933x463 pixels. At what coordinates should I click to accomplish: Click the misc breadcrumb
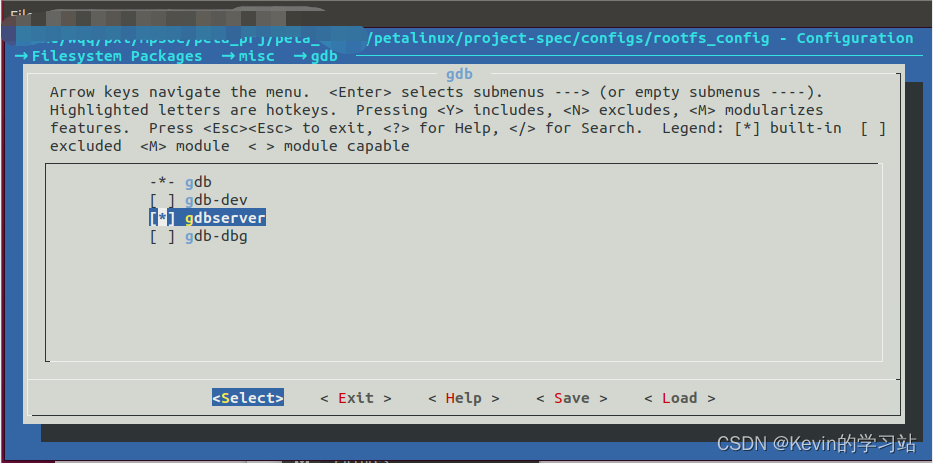(x=256, y=56)
